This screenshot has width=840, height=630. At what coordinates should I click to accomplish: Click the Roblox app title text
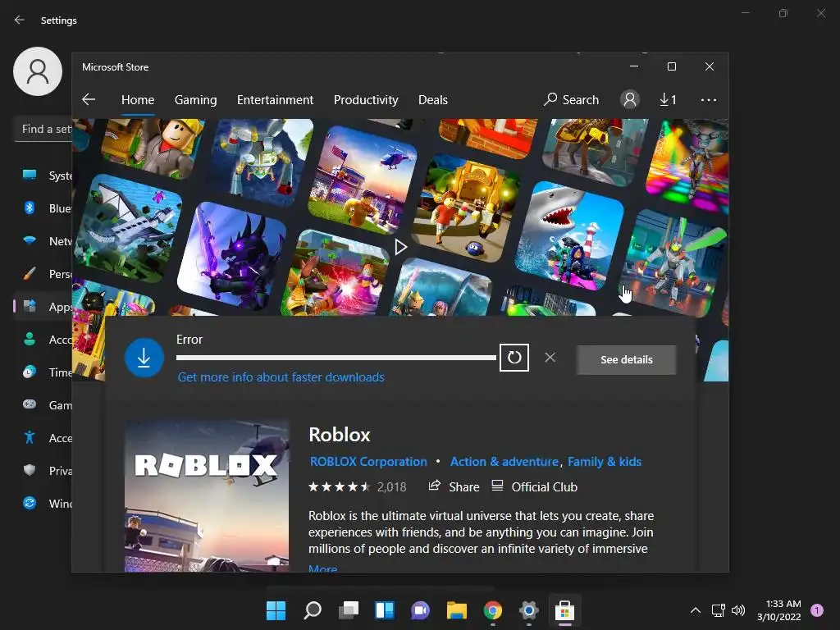click(339, 435)
